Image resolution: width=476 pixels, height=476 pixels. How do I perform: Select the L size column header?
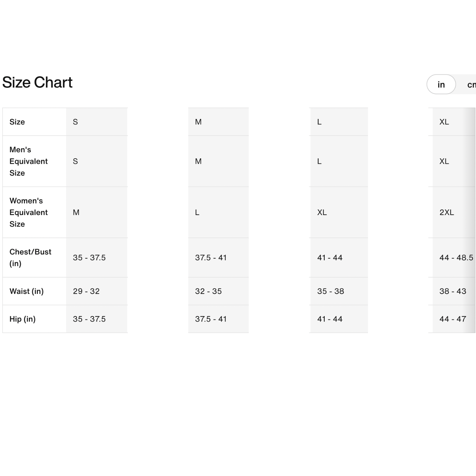tap(319, 122)
